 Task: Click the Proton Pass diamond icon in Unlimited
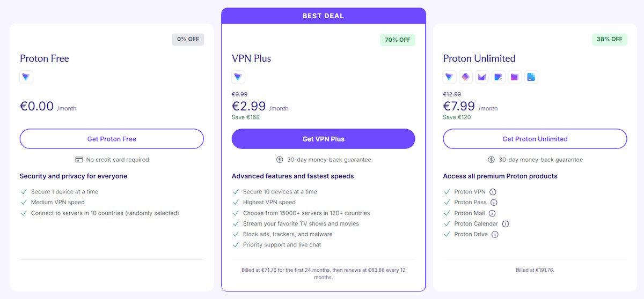(466, 77)
